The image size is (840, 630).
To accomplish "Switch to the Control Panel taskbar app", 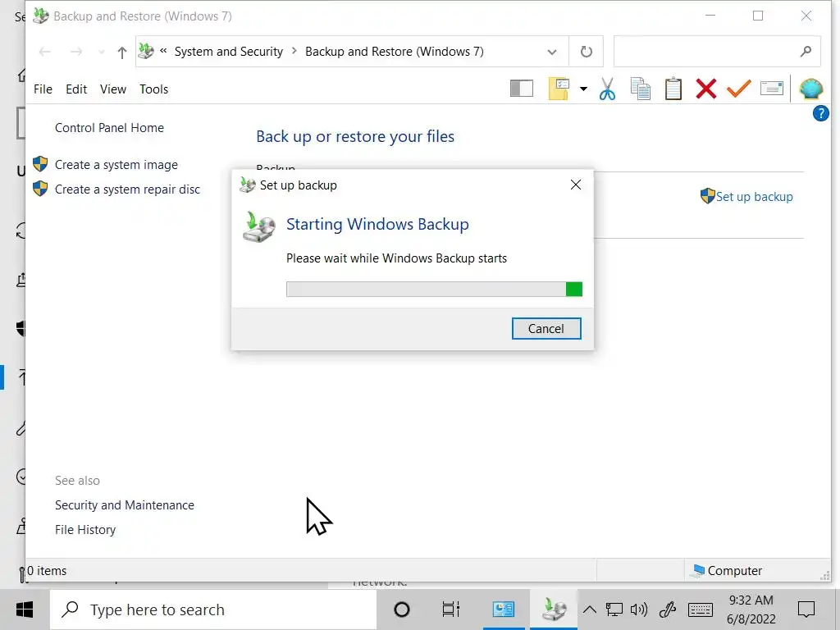I will pos(504,609).
